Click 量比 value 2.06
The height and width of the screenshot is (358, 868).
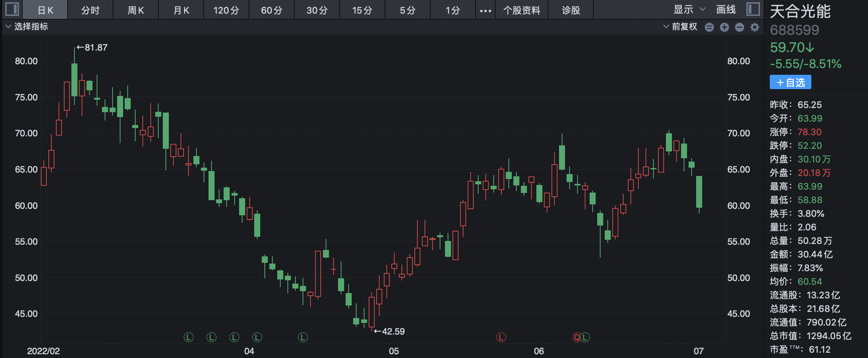[x=807, y=227]
